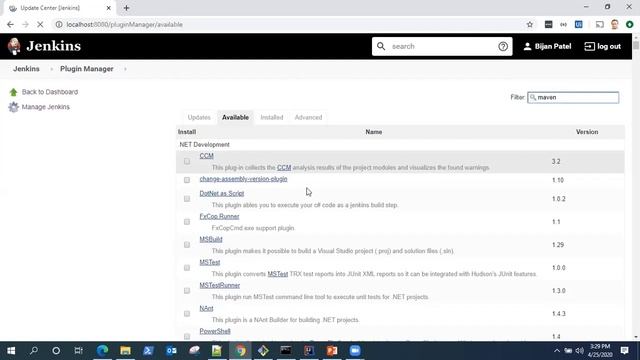Go back with the browser back arrow
The image size is (640, 360).
click(10, 24)
